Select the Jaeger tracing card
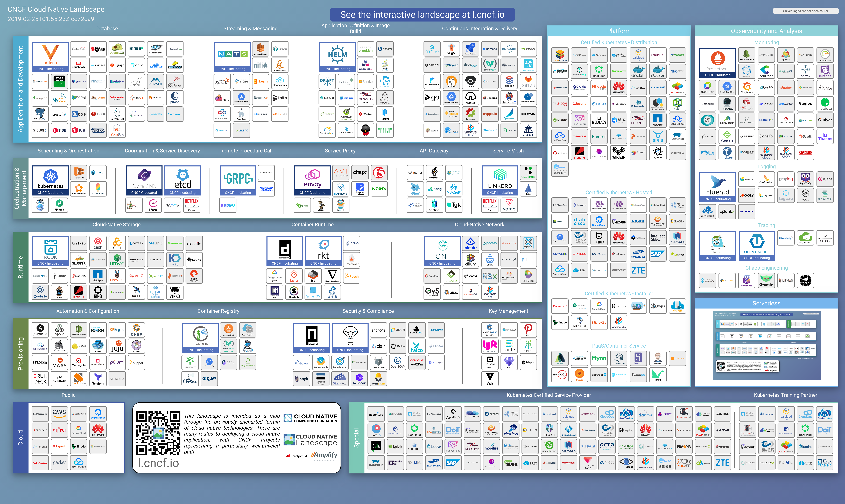Viewport: 845px width, 504px height. coord(718,246)
